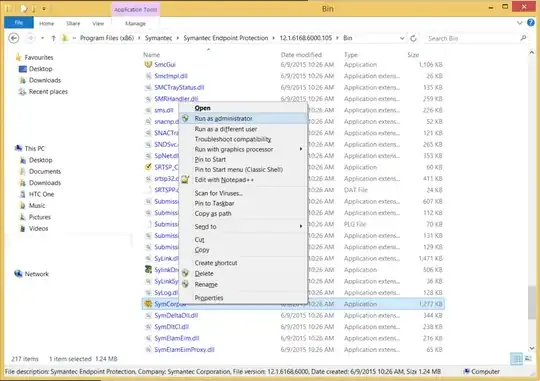Click the Music folder icon
This screenshot has height=381, width=540.
(x=23, y=206)
